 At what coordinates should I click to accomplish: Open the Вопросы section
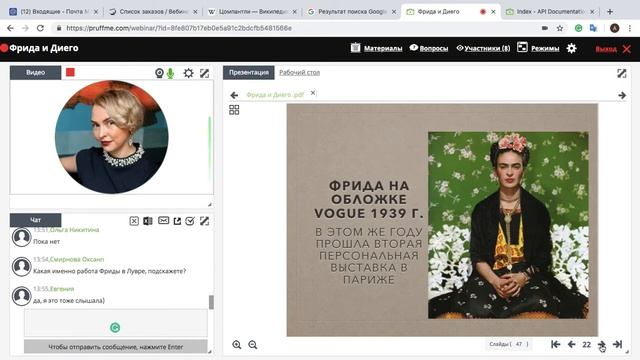[x=429, y=48]
